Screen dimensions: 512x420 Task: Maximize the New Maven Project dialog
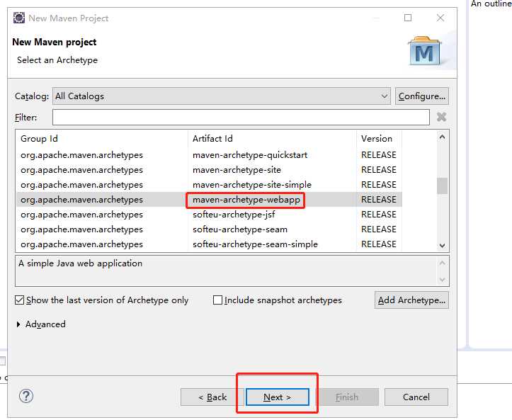point(408,18)
